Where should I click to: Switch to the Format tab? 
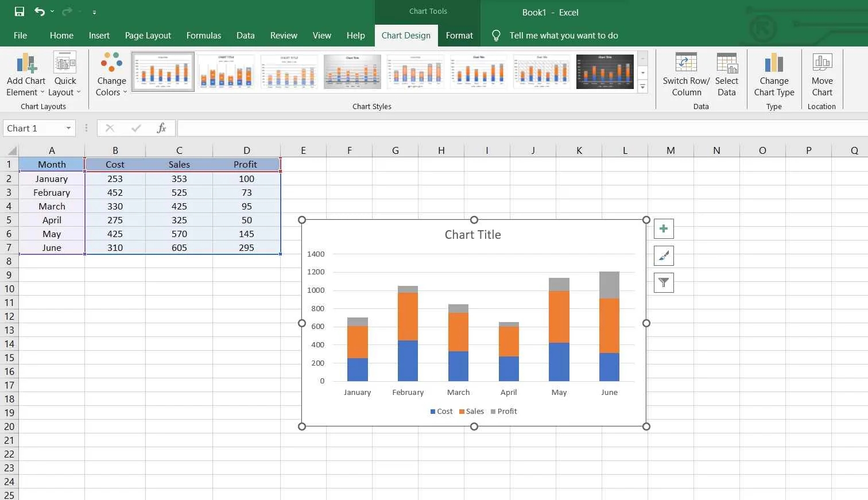coord(459,35)
